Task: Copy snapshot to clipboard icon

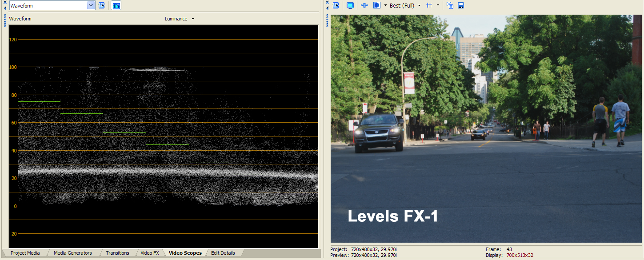Action: point(450,5)
